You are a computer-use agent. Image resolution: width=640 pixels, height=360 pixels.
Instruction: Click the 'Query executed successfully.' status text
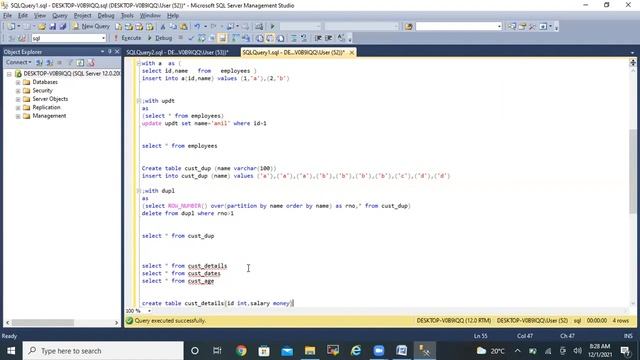tap(170, 321)
